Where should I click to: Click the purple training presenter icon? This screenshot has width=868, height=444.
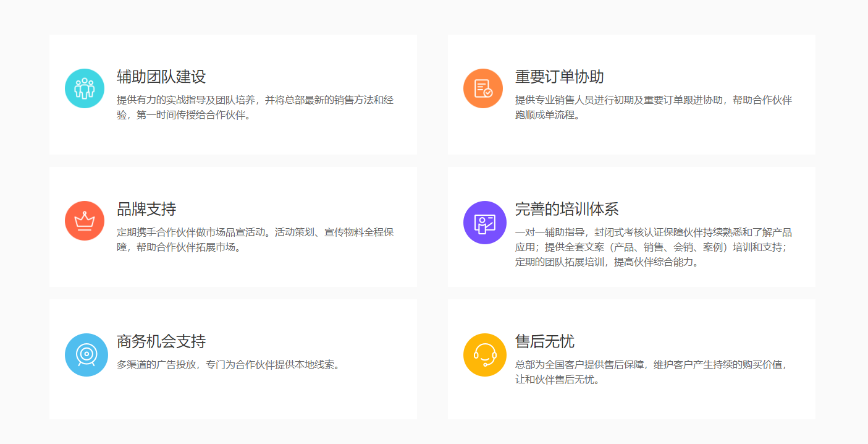(x=485, y=223)
